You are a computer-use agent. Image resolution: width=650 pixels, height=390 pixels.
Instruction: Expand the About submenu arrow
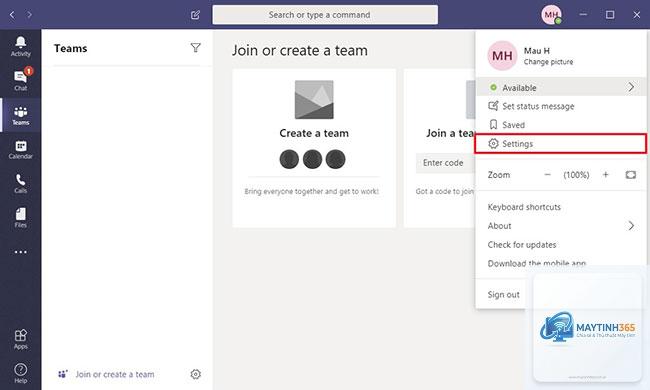(x=631, y=226)
